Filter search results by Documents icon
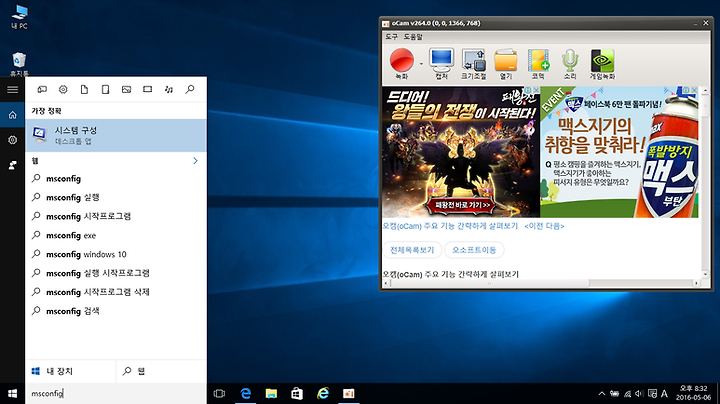 [x=84, y=90]
